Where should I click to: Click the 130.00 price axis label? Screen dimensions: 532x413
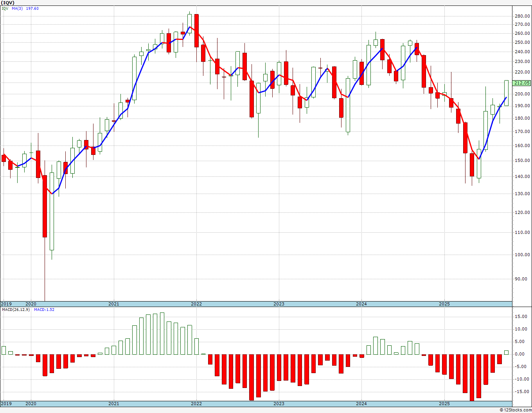click(523, 194)
